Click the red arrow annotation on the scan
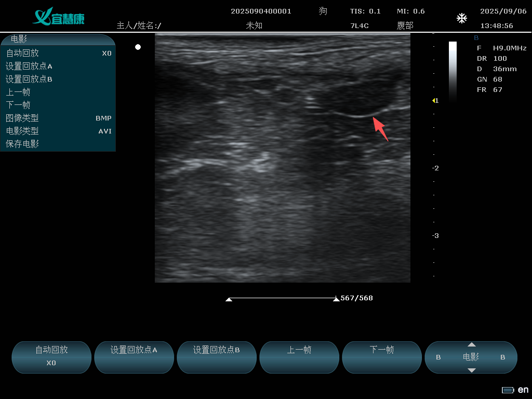The image size is (532, 399). [380, 128]
